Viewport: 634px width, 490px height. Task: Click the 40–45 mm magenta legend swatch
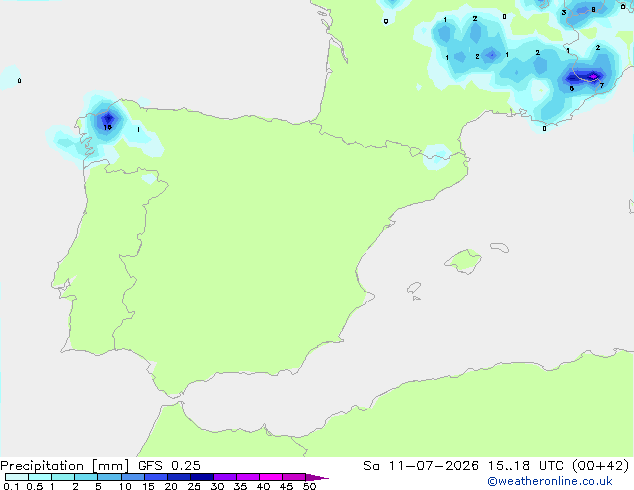271,477
